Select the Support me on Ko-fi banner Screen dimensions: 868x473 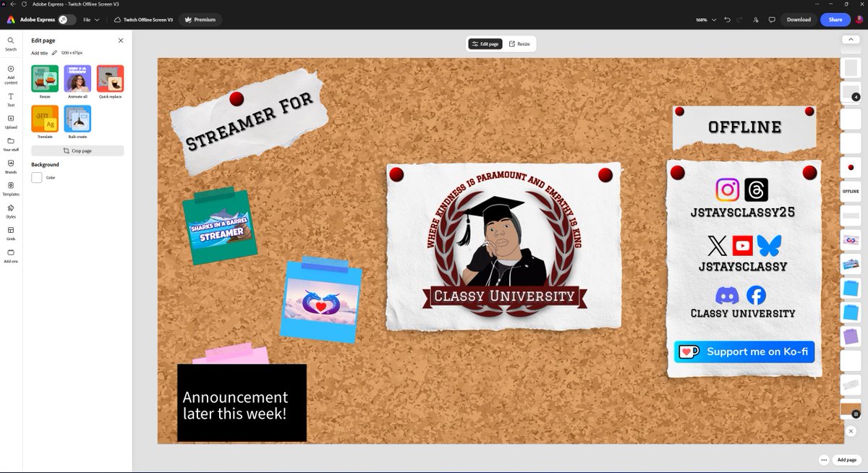click(x=744, y=351)
